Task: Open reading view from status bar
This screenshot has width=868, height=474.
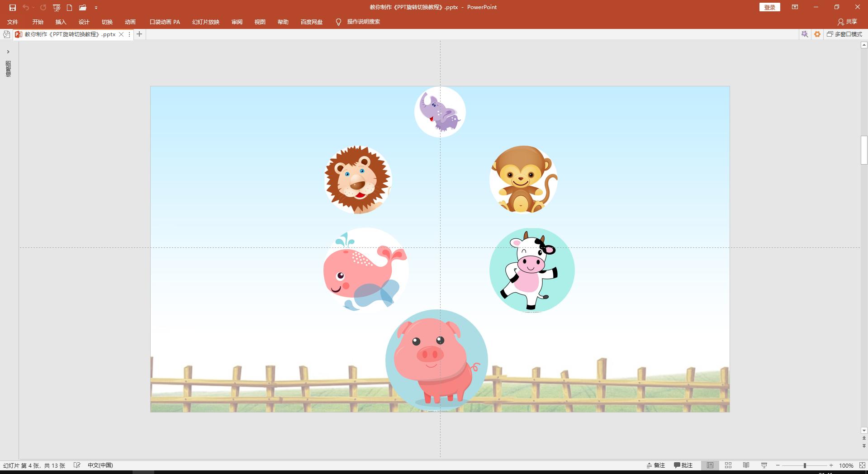Action: 746,465
